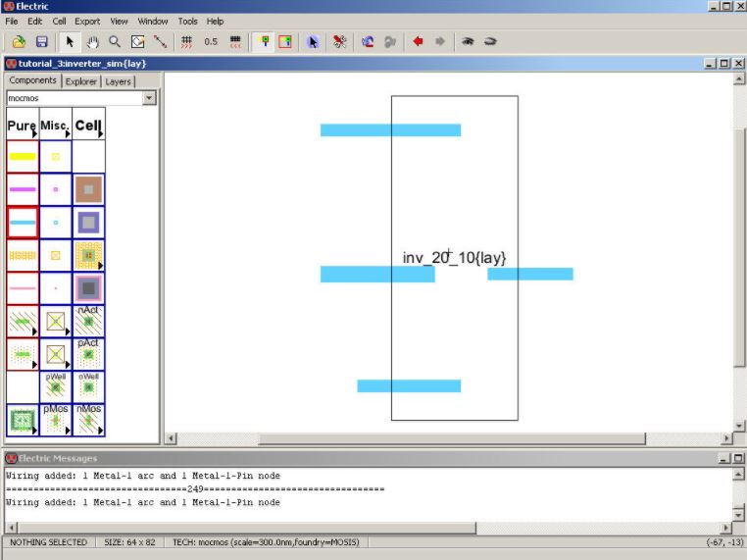Switch to the Layers tab
The image size is (747, 560).
pos(118,81)
